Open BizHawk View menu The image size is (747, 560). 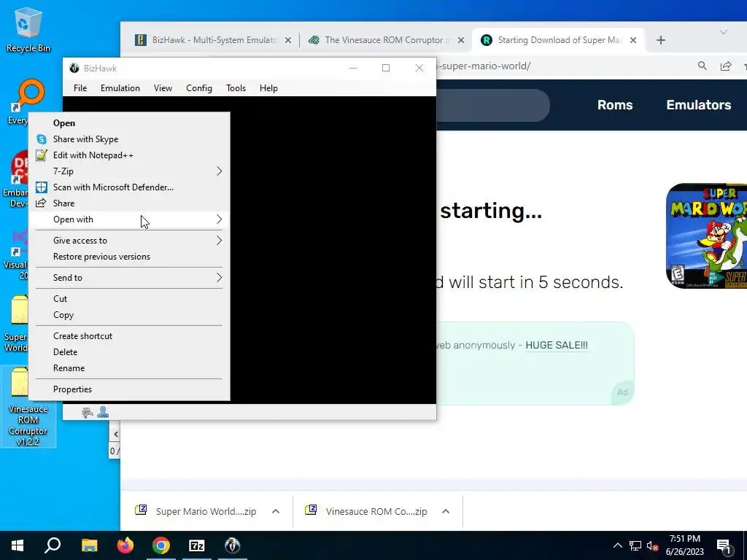[x=163, y=88]
